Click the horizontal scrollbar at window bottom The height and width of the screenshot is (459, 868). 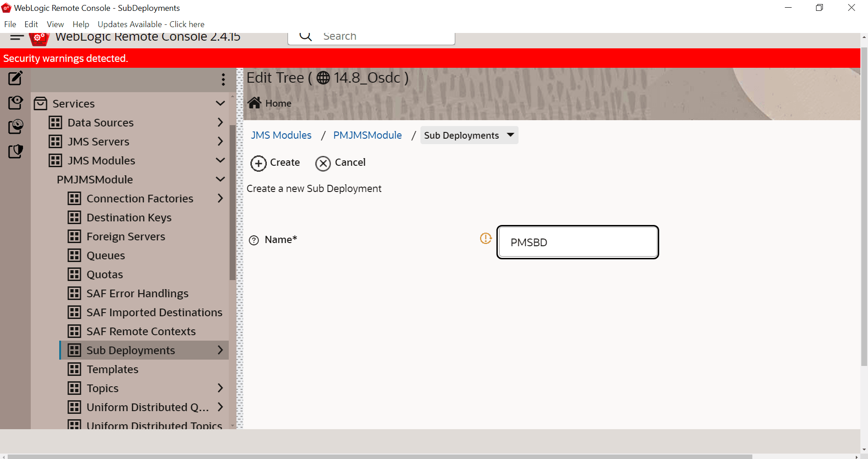(x=380, y=456)
